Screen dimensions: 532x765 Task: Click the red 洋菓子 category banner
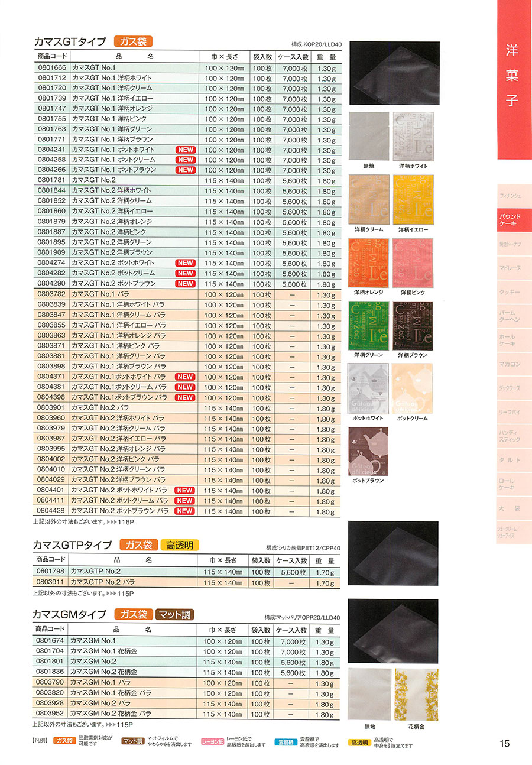coord(514,80)
